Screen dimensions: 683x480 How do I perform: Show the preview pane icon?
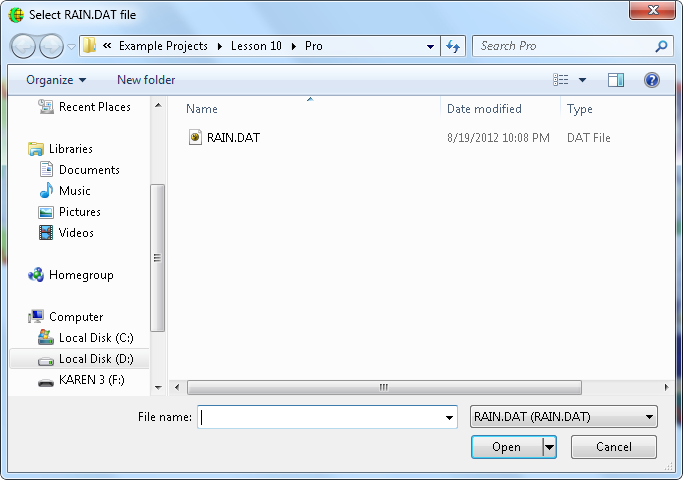[x=616, y=80]
